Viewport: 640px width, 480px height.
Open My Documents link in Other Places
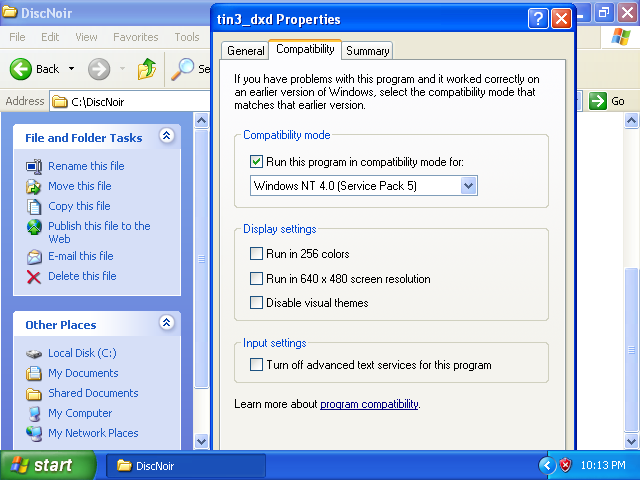coord(83,373)
